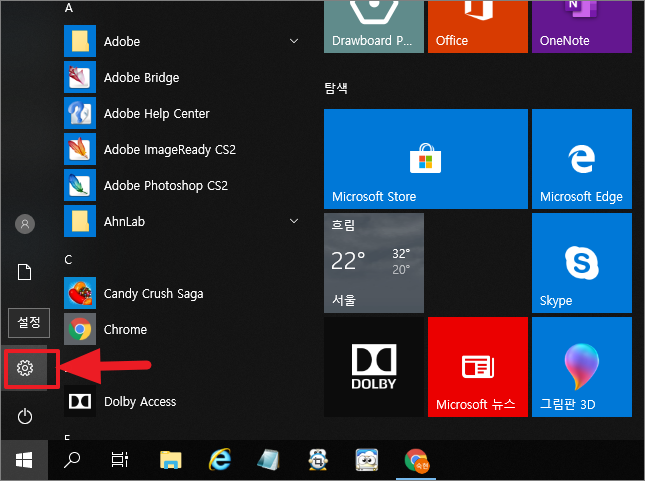Open the Documents icon in the sidebar
This screenshot has height=481, width=645.
coord(24,272)
